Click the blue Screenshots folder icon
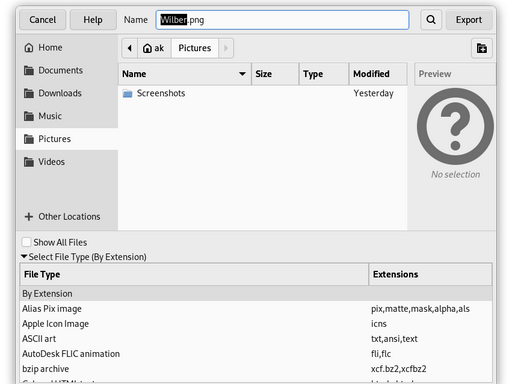This screenshot has width=512, height=384. tap(128, 94)
